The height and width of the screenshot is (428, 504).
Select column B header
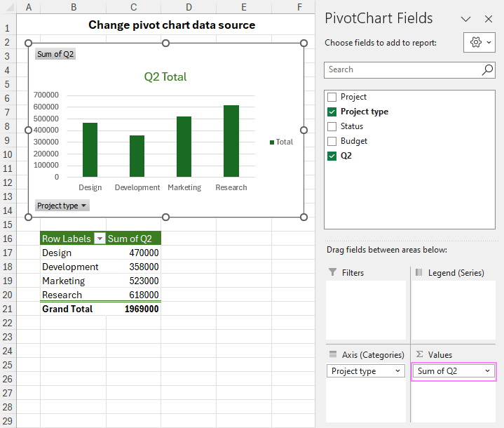point(74,7)
